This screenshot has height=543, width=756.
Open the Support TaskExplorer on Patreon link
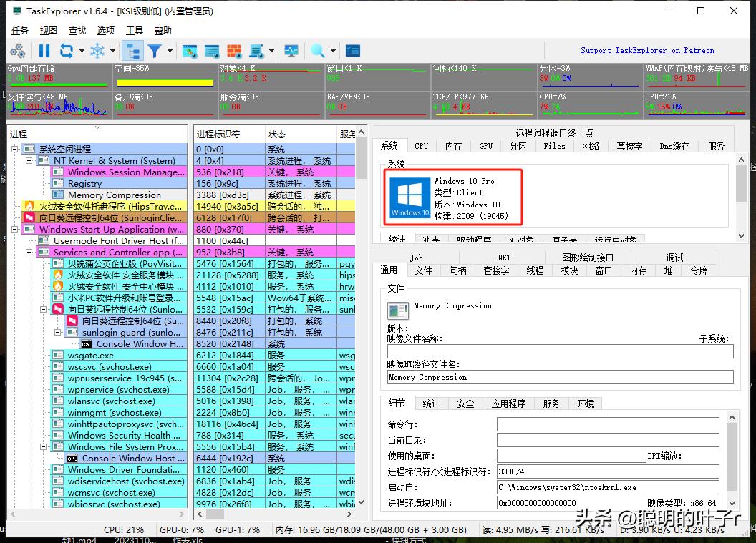(647, 50)
